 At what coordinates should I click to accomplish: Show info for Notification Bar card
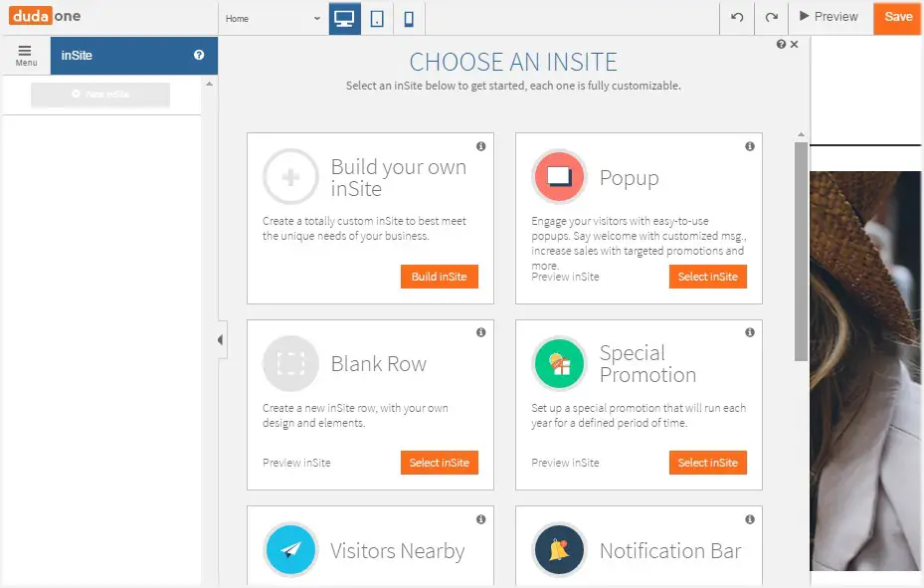[750, 519]
